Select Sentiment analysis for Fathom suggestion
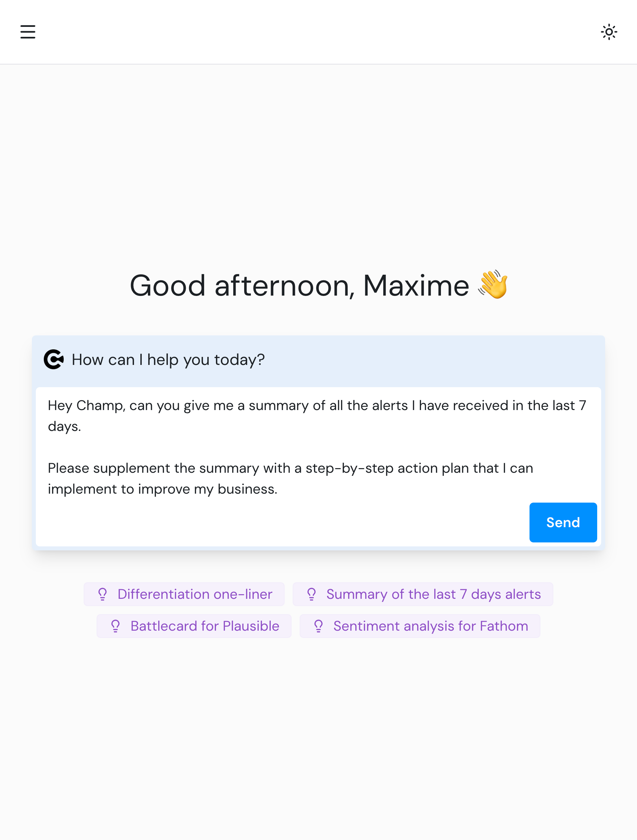Viewport: 637px width, 840px height. (x=430, y=626)
